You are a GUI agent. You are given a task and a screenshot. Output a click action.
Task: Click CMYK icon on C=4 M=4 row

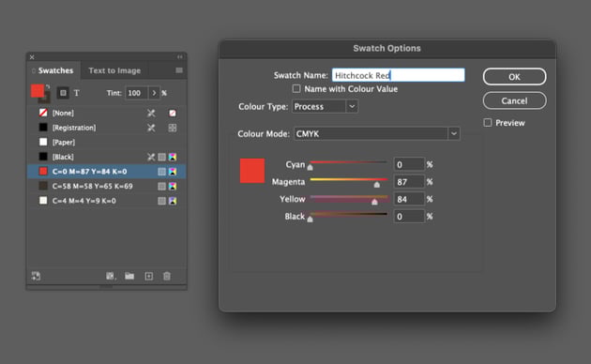pos(173,201)
